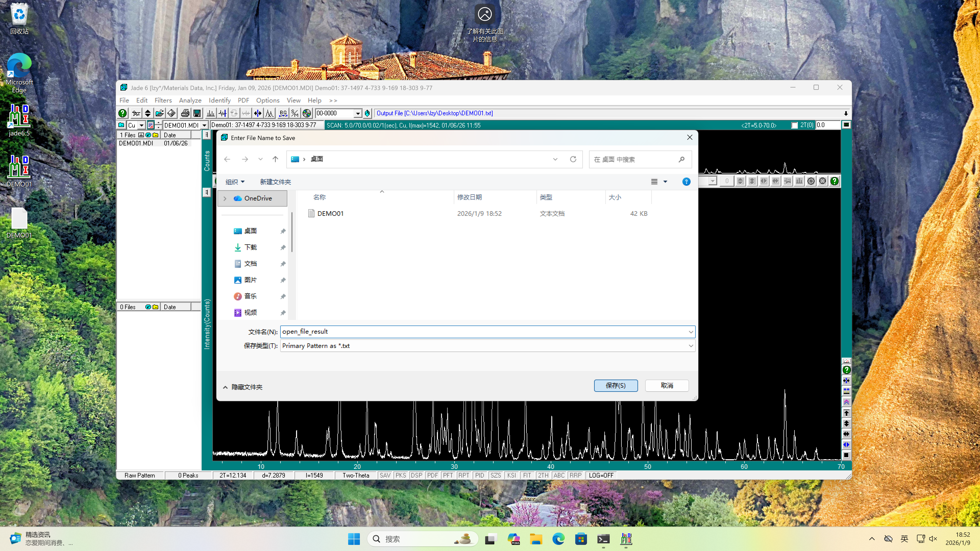Open the Analyze menu
This screenshot has height=551, width=980.
tap(190, 100)
